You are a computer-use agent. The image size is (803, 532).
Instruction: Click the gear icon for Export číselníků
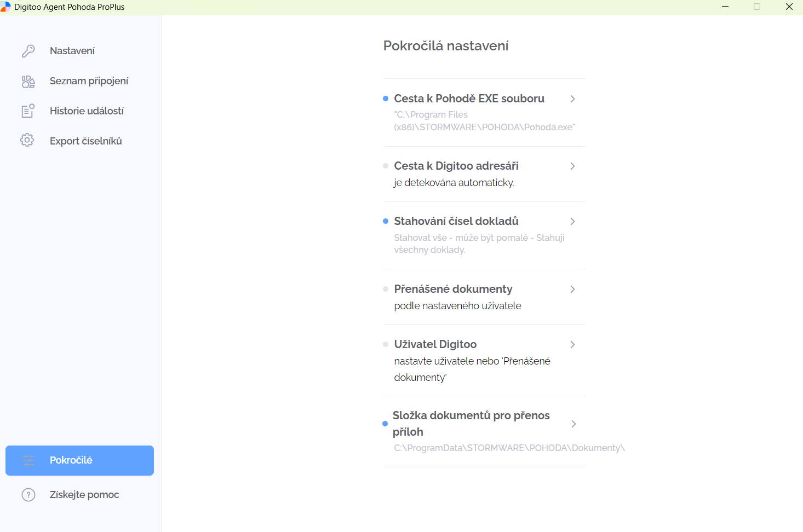tap(27, 140)
